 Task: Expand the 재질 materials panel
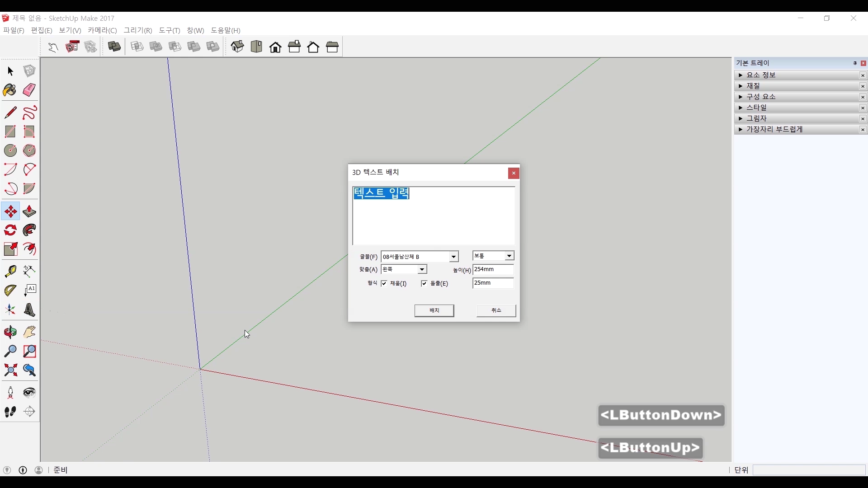[x=753, y=86]
